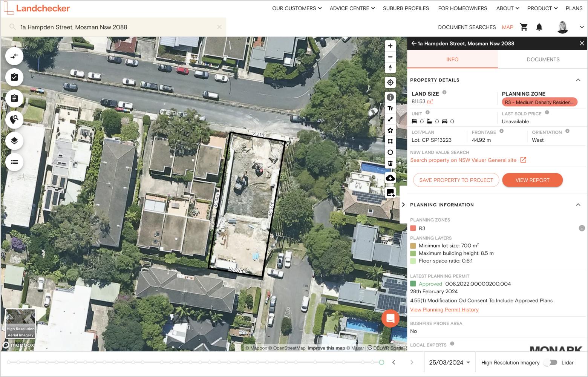Go to Document Searches

click(x=467, y=27)
